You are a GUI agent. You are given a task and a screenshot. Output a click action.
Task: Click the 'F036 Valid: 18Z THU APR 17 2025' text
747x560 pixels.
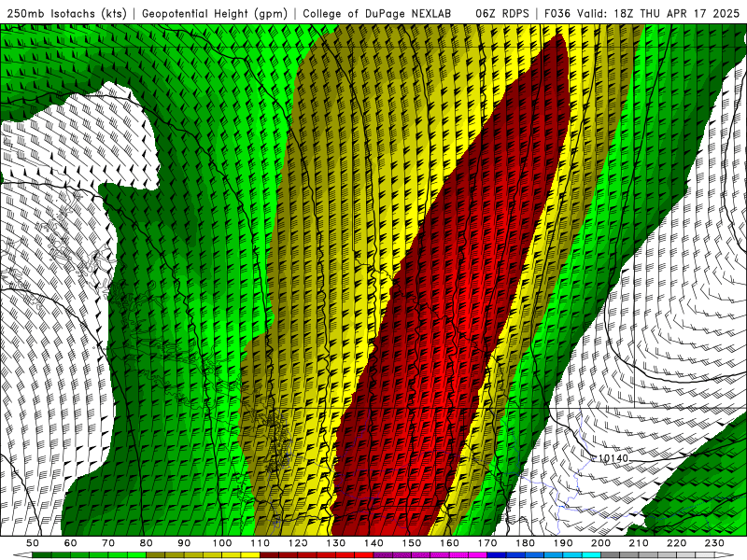[641, 13]
